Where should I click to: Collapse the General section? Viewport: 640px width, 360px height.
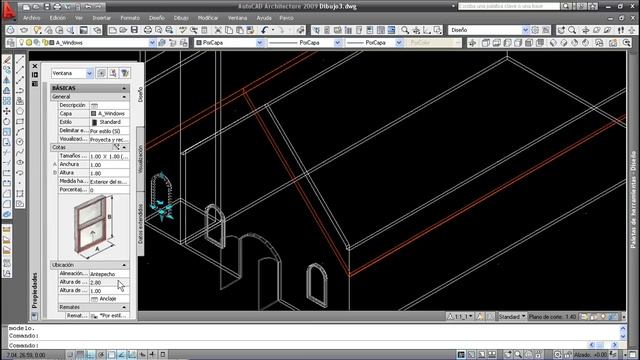(x=124, y=97)
